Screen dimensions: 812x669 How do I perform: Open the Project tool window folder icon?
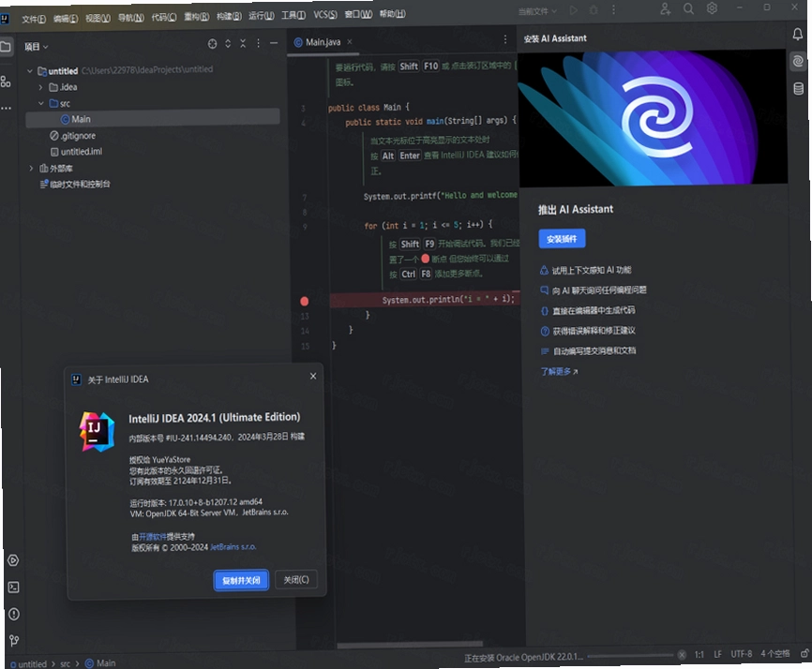click(6, 47)
